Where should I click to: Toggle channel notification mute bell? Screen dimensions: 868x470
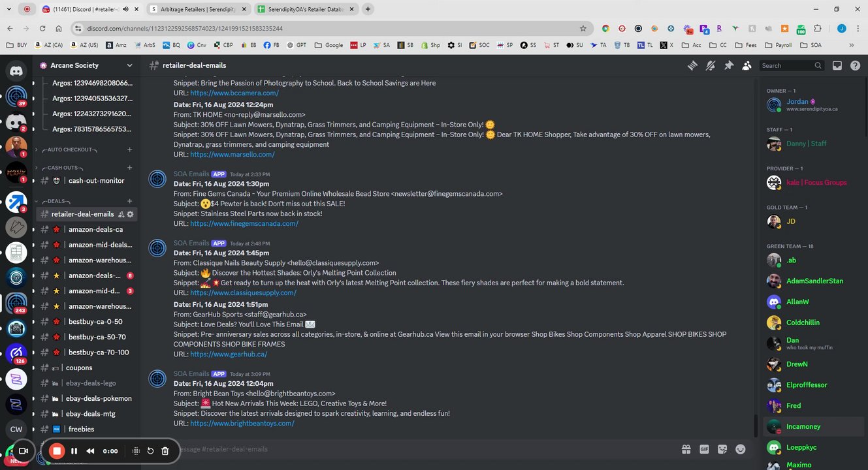pos(711,65)
